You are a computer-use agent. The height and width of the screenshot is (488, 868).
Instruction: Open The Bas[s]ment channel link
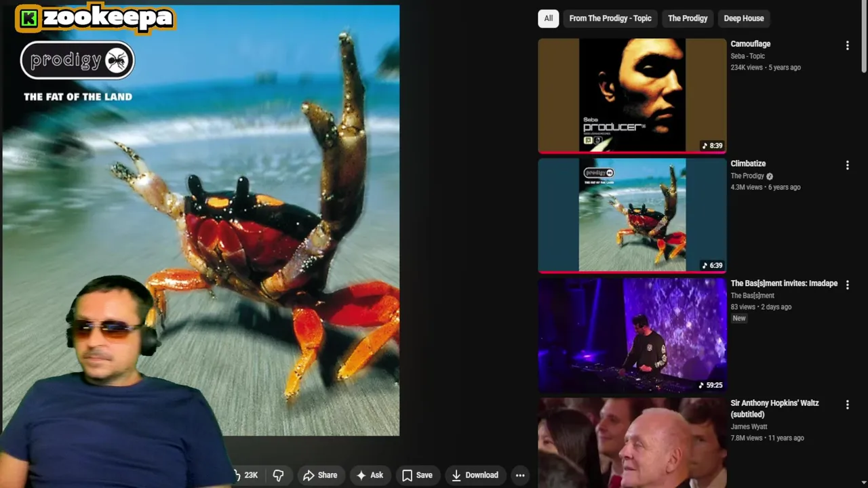pos(752,296)
